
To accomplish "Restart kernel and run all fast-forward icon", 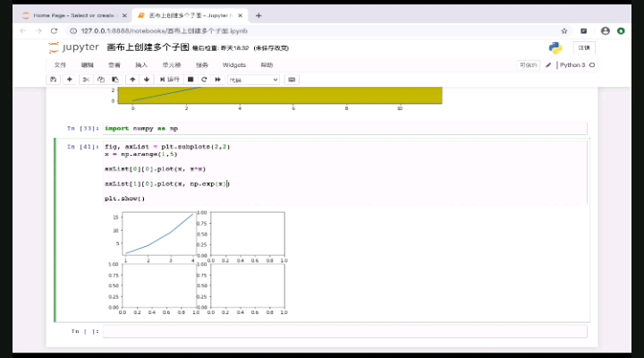I will tap(217, 80).
